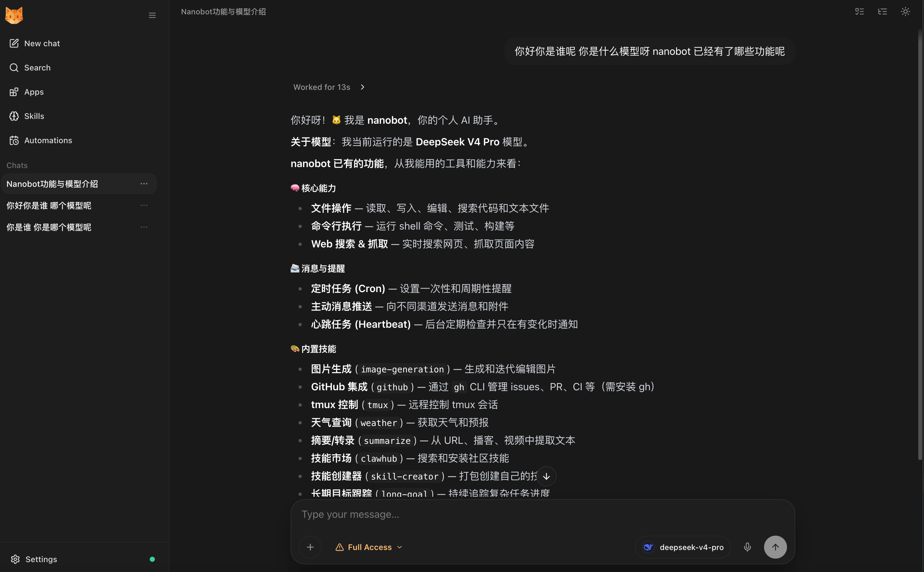Click the user message bubble text
The width and height of the screenshot is (924, 572).
[x=650, y=51]
